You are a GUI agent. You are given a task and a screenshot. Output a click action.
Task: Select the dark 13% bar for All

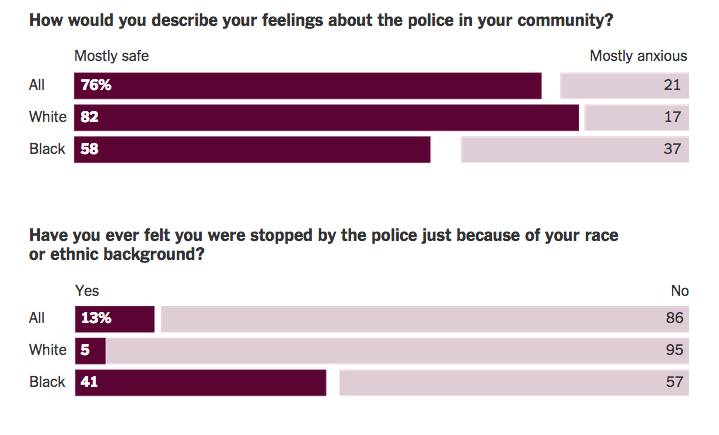(x=114, y=319)
